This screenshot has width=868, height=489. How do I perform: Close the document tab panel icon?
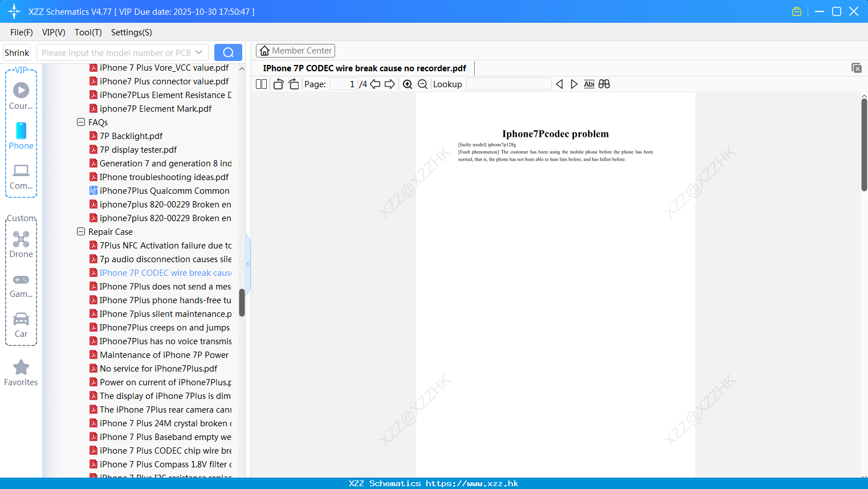pos(856,68)
